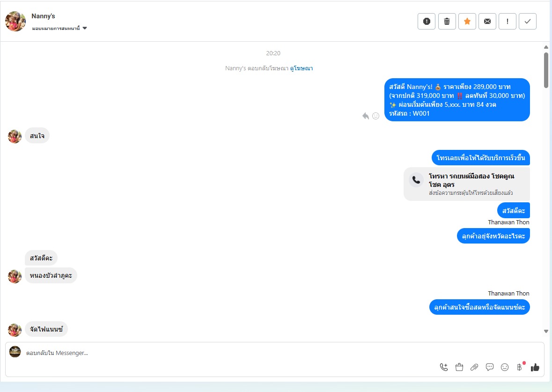This screenshot has height=392, width=552.
Task: Open the ad link beside "Nanny's ตอบกลับโฆษณา"
Action: [302, 68]
